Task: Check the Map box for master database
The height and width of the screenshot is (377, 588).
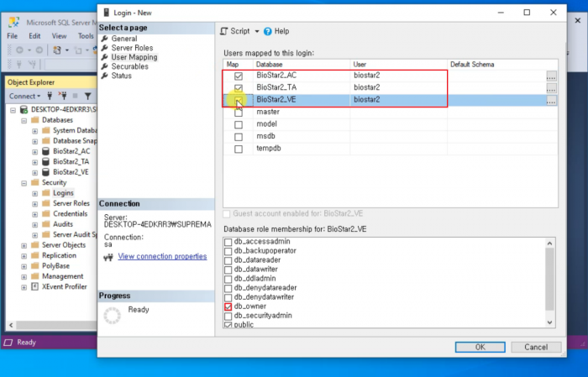Action: click(239, 112)
